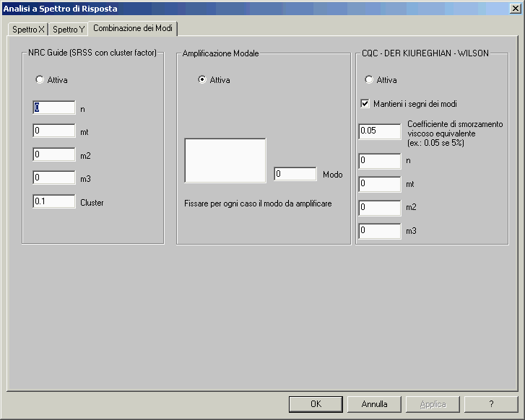
Task: Activate the CQC Der Kiureghian Attiva option
Action: coord(369,80)
